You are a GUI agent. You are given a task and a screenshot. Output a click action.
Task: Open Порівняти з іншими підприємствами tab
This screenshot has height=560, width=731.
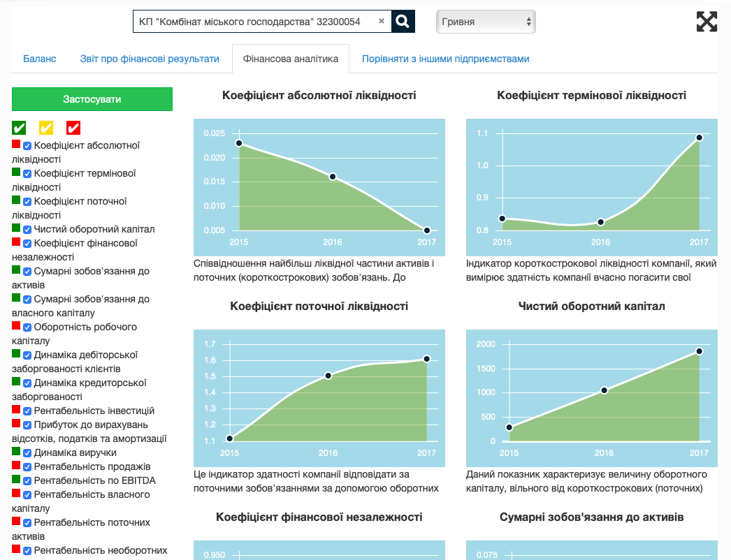pos(445,59)
